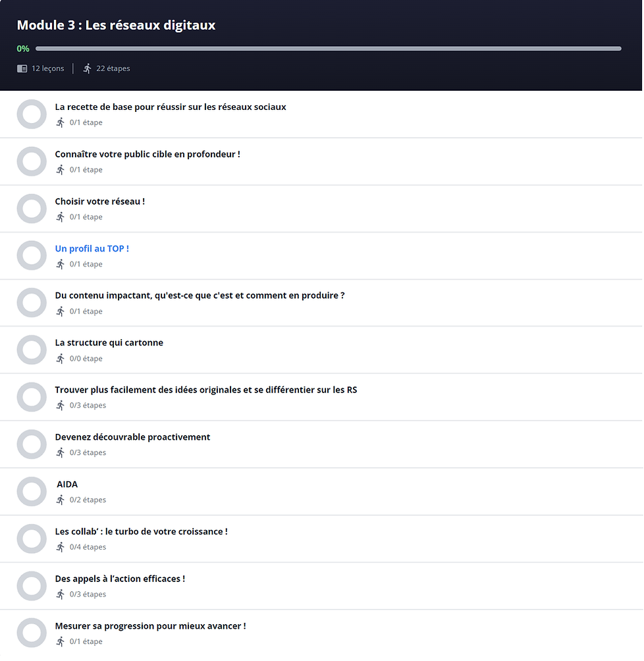Viewport: 644px width, 661px height.
Task: Click the steps icon under Devenez découvrable proactivement
Action: click(x=61, y=452)
